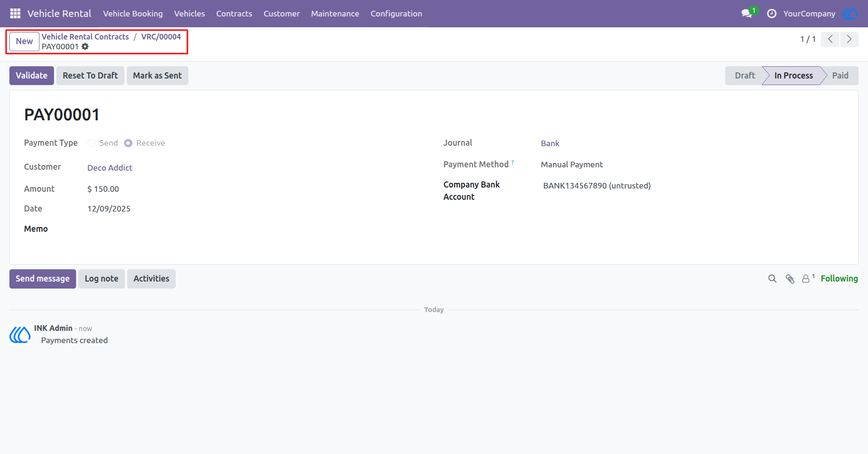This screenshot has height=454, width=868.
Task: Open the YourCompany switcher
Action: pos(809,14)
